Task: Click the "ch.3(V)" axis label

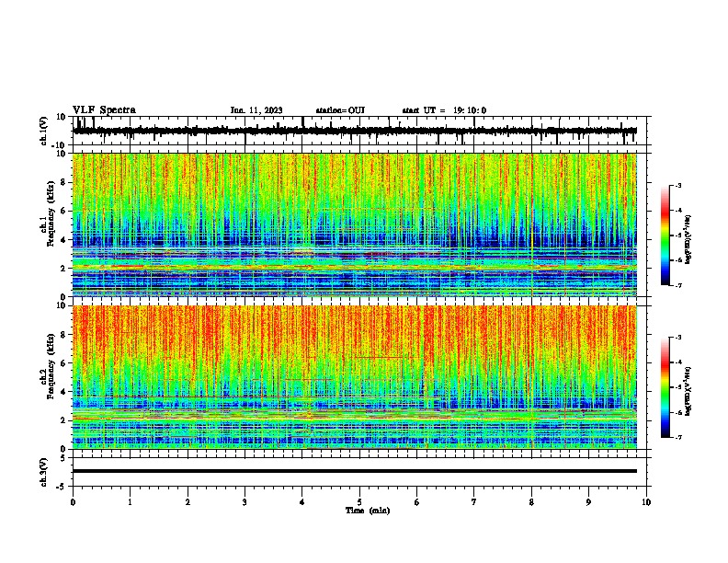Action: 44,473
